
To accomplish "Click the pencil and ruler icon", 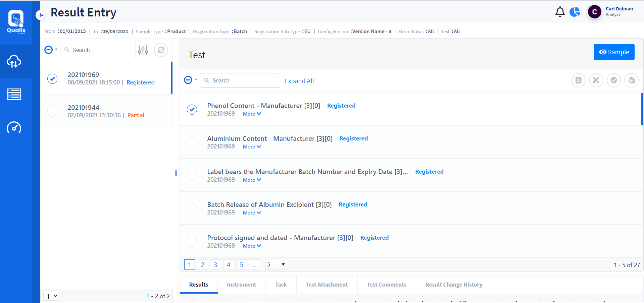I will point(596,80).
